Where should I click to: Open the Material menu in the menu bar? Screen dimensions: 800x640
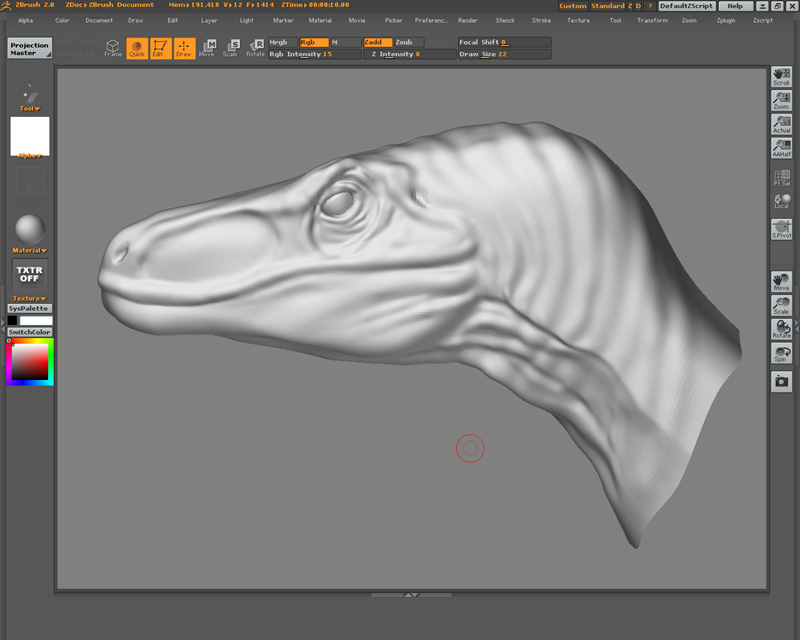(x=320, y=20)
